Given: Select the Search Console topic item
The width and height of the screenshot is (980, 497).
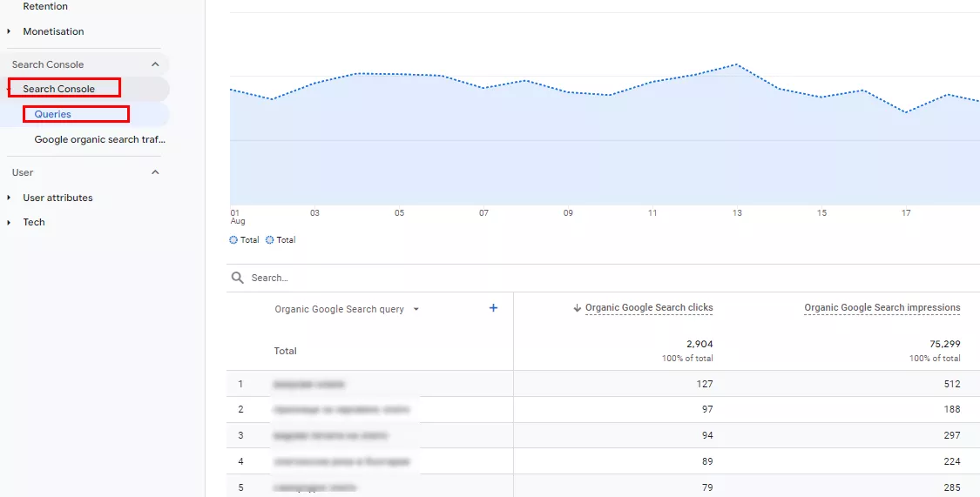Looking at the screenshot, I should click(x=58, y=89).
